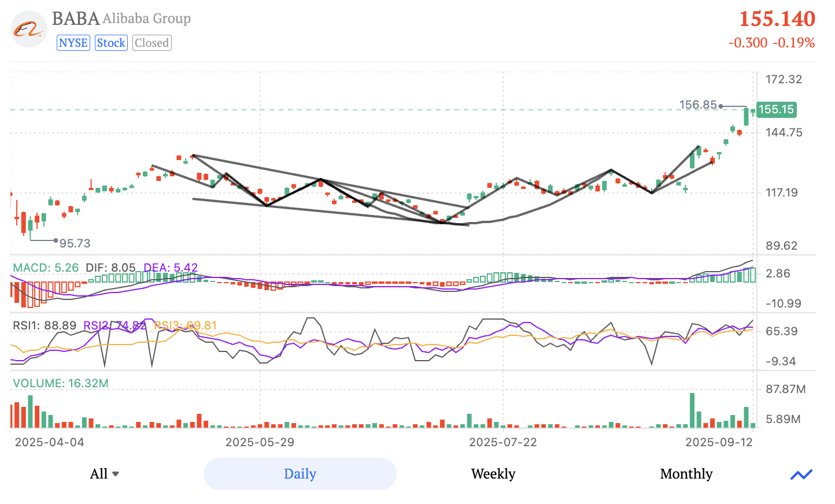835x504 pixels.
Task: Open the All timeframe dropdown
Action: click(104, 474)
